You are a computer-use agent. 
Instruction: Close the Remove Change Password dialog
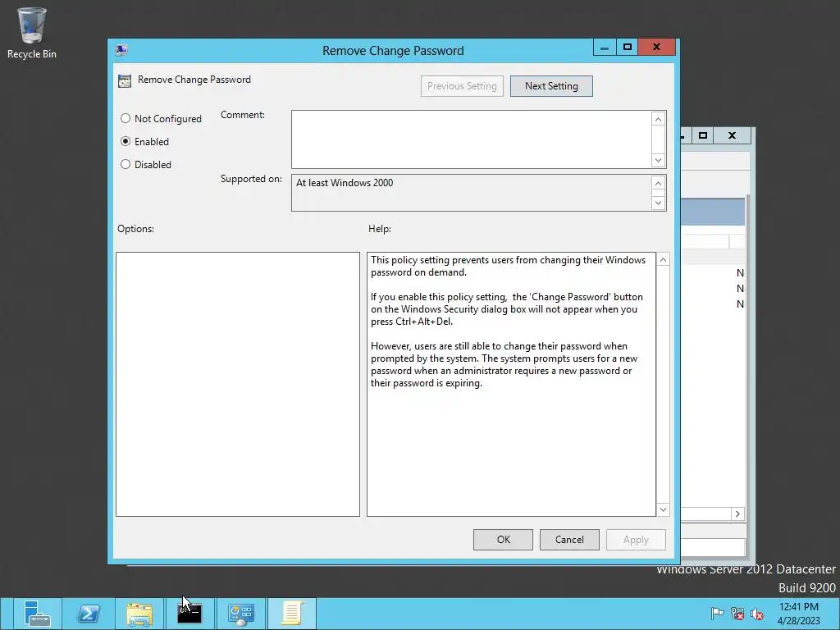[657, 48]
